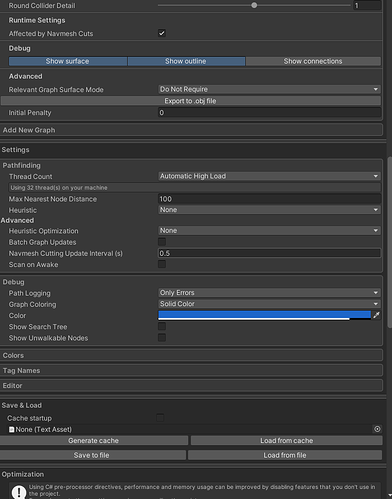Open Thread Count dropdown
The image size is (392, 499).
269,176
